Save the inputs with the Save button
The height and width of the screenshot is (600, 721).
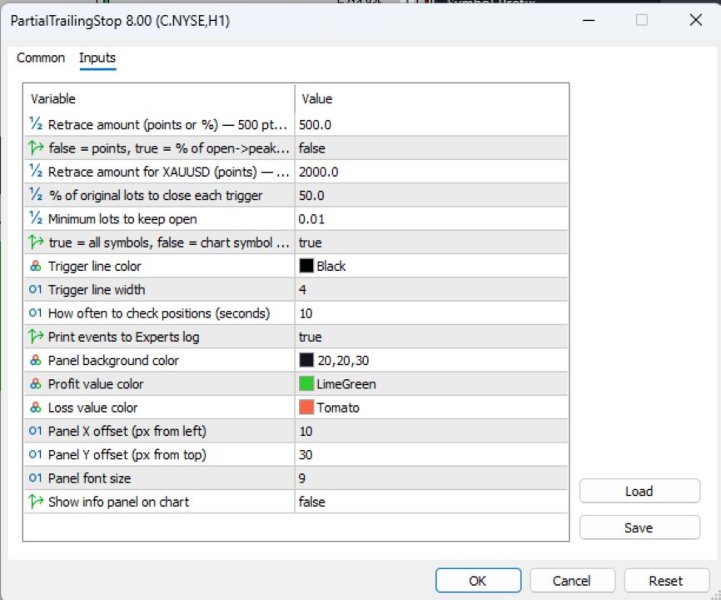click(x=639, y=527)
